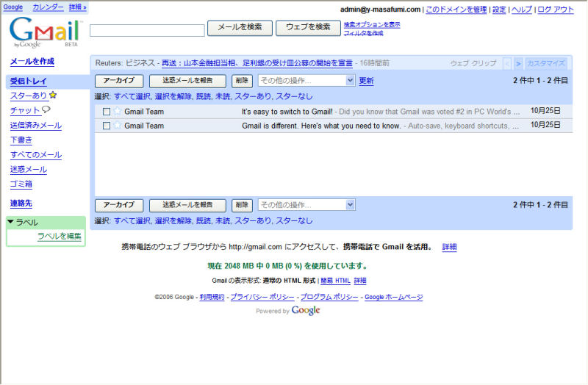The height and width of the screenshot is (385, 588).
Task: Open プログラム ポリシー link
Action: [x=329, y=297]
